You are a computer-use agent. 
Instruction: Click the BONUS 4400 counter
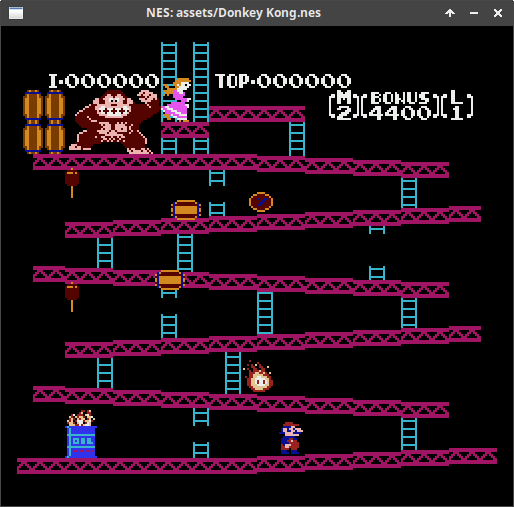[x=400, y=105]
